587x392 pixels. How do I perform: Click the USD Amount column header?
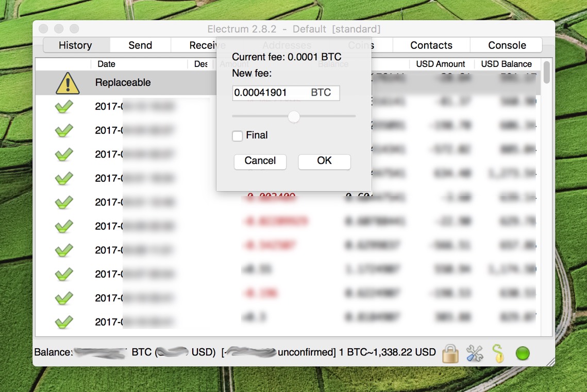(x=441, y=64)
